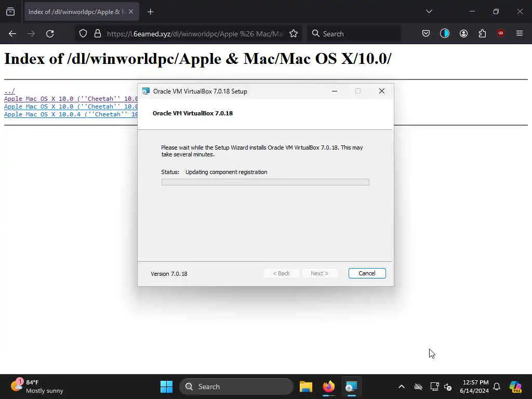Click the Oracle VM VirtualBox 7.0.18 heading

[193, 113]
